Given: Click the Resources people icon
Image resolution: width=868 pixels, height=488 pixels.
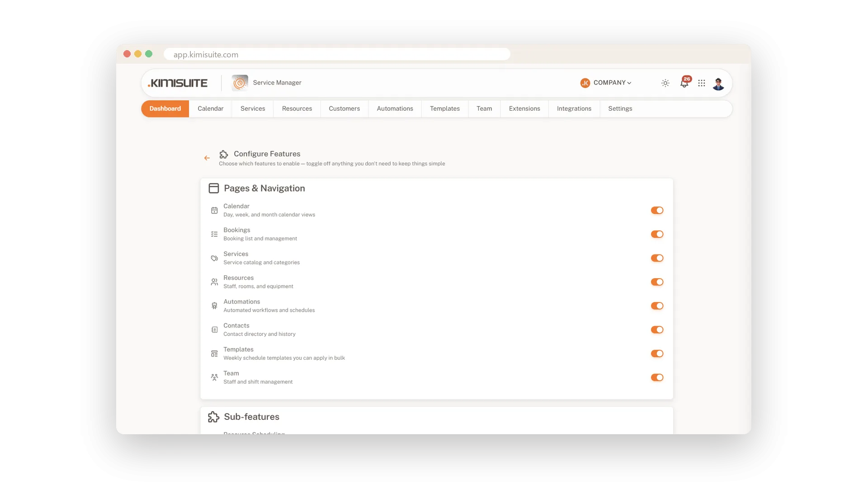Looking at the screenshot, I should (x=214, y=282).
